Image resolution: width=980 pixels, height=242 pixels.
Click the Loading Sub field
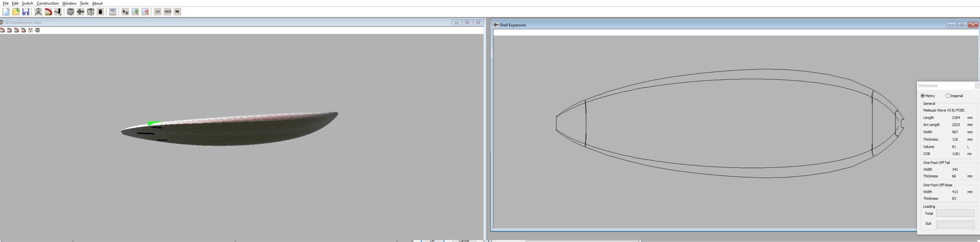point(955,224)
